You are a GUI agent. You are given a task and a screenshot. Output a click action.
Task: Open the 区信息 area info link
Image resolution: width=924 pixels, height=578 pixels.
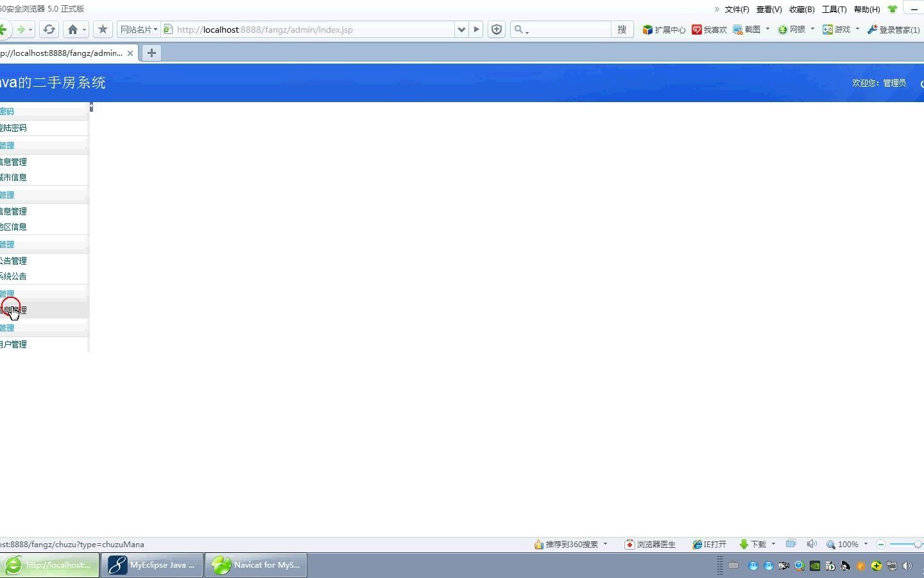tap(13, 227)
